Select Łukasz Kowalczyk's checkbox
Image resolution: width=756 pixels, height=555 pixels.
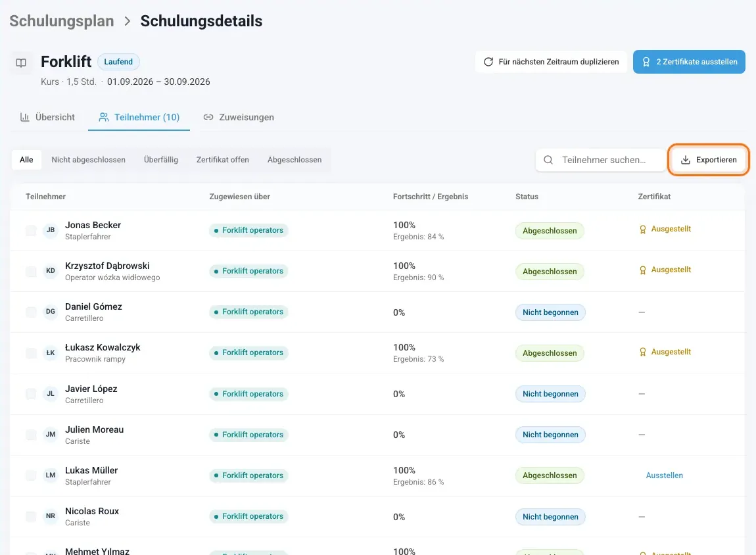pyautogui.click(x=31, y=353)
